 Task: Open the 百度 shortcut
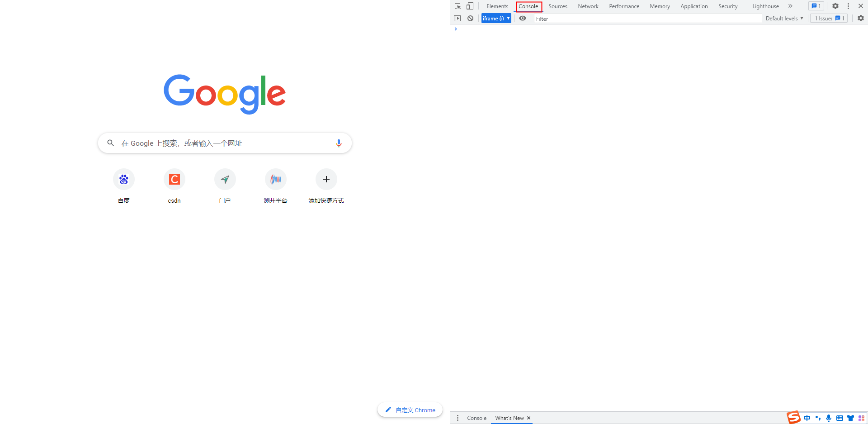(x=124, y=187)
